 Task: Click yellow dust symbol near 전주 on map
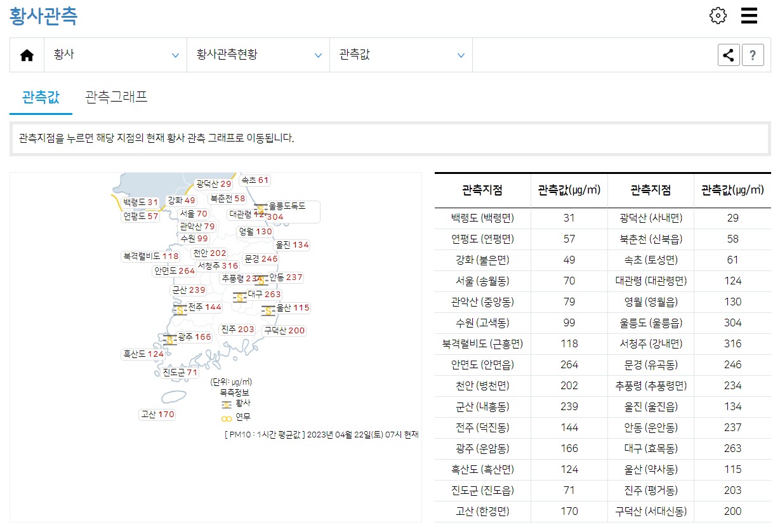[x=180, y=310]
